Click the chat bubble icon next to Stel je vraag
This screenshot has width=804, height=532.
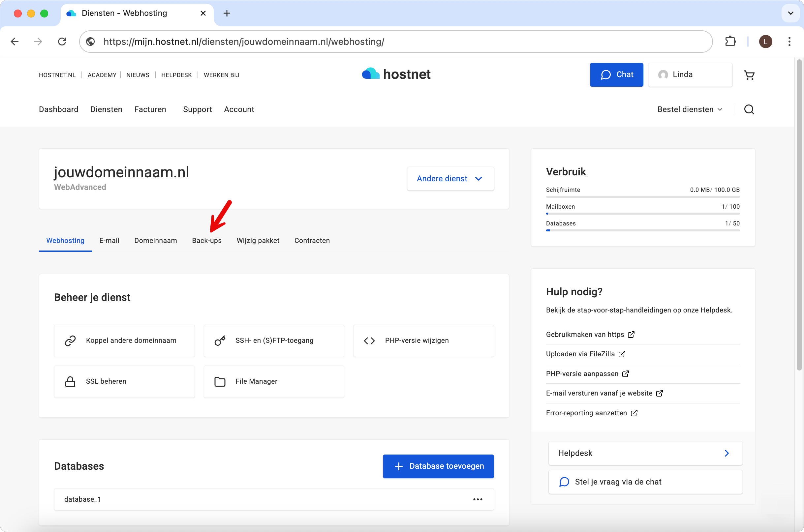(564, 482)
